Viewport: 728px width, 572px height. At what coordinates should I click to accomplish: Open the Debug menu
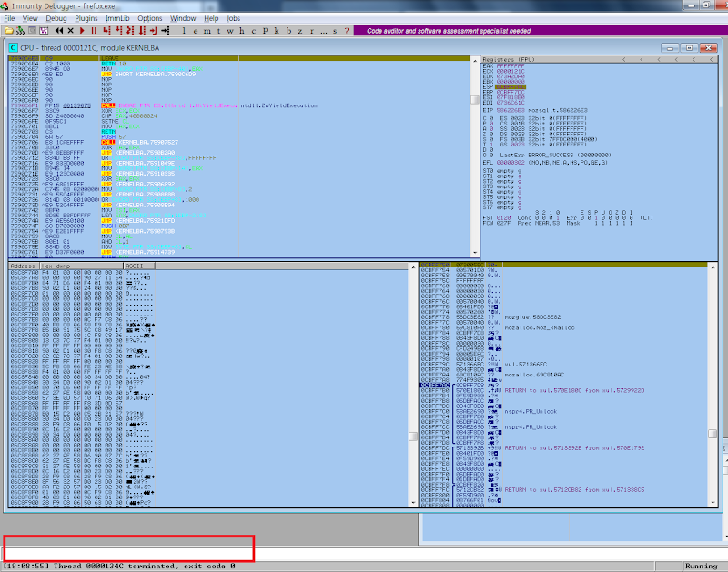56,17
